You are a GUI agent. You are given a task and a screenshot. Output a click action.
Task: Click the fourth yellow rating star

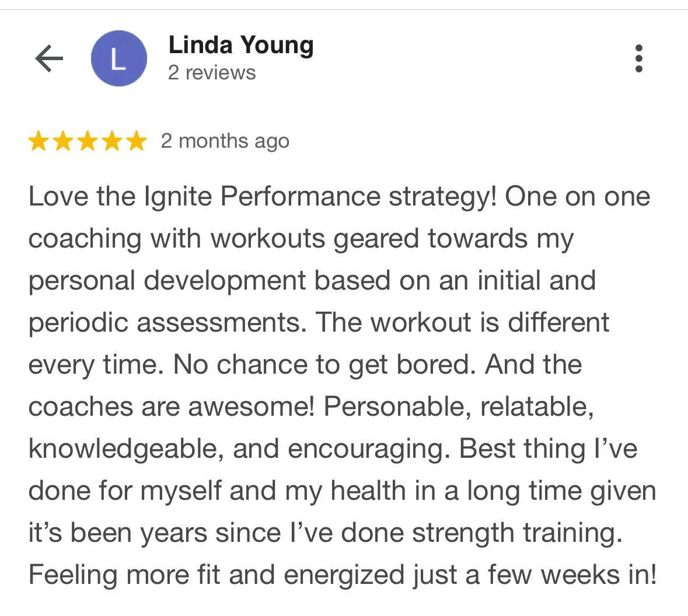[x=112, y=141]
